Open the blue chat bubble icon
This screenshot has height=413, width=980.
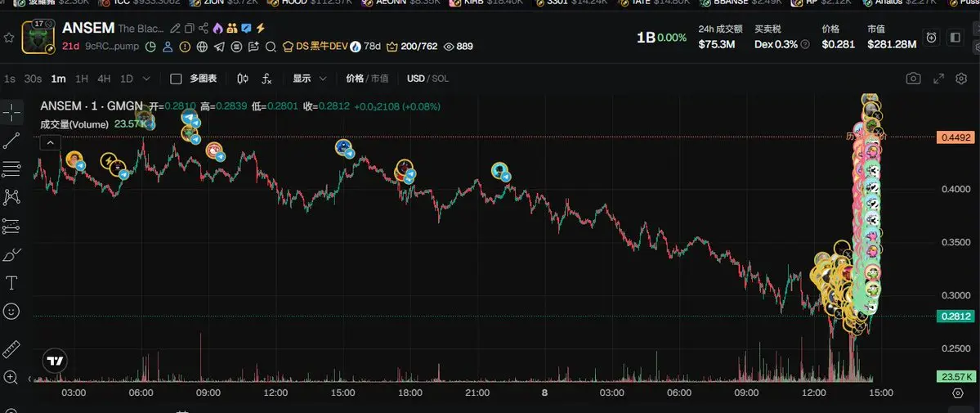tap(246, 28)
